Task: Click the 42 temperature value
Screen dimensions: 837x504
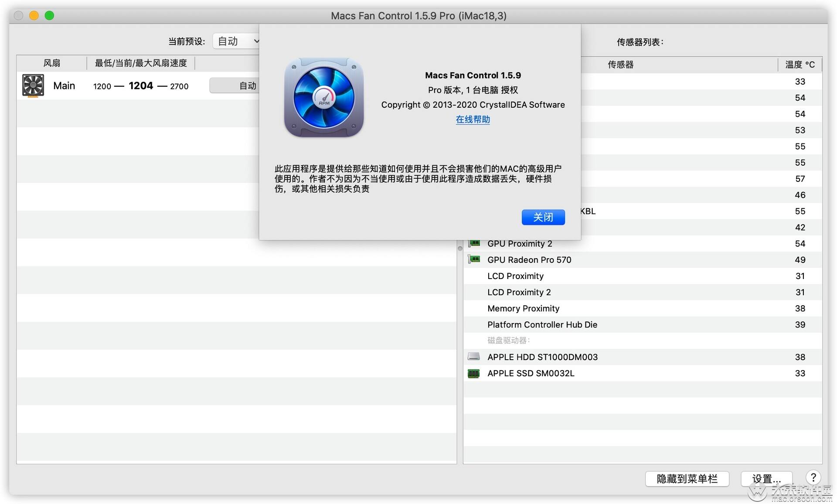Action: pyautogui.click(x=800, y=227)
